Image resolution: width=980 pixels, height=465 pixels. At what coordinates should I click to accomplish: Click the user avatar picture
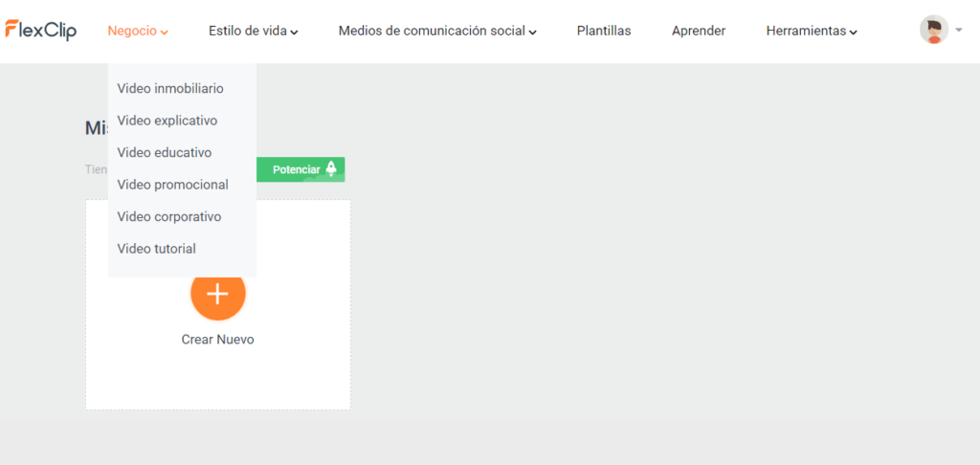[x=934, y=30]
